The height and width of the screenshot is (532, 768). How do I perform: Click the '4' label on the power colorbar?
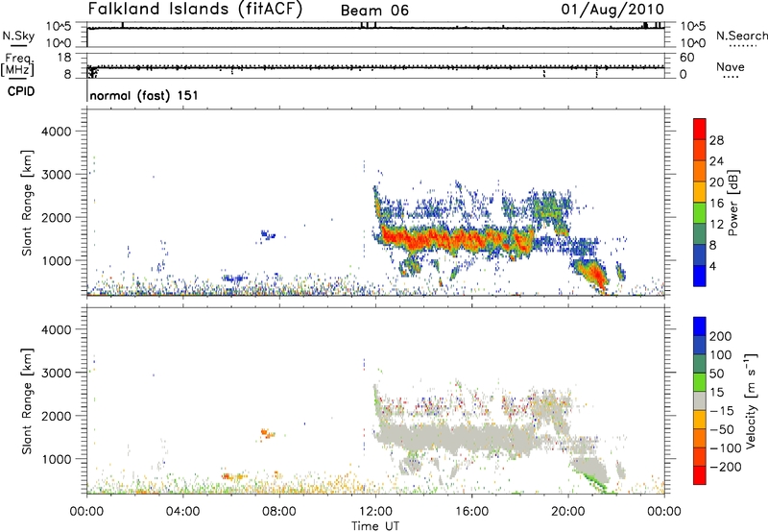point(712,266)
